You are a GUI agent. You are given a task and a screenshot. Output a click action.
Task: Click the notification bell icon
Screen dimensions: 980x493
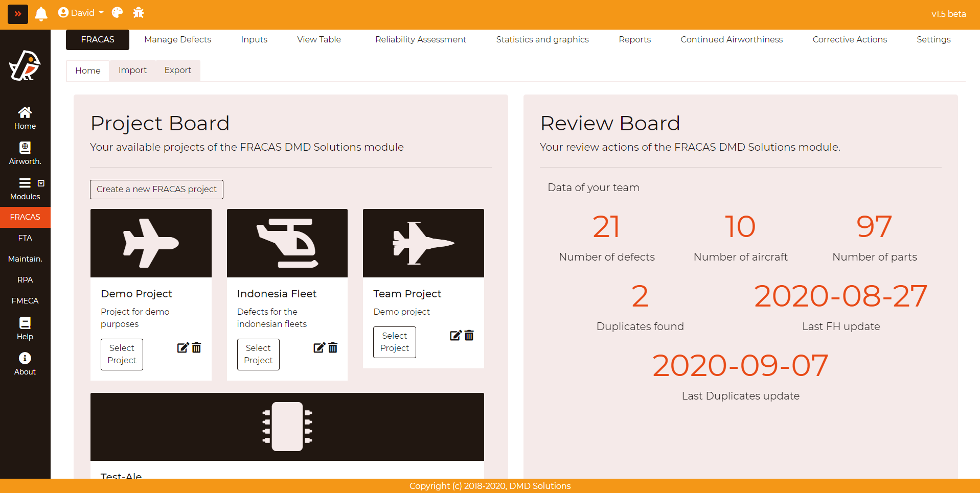41,13
